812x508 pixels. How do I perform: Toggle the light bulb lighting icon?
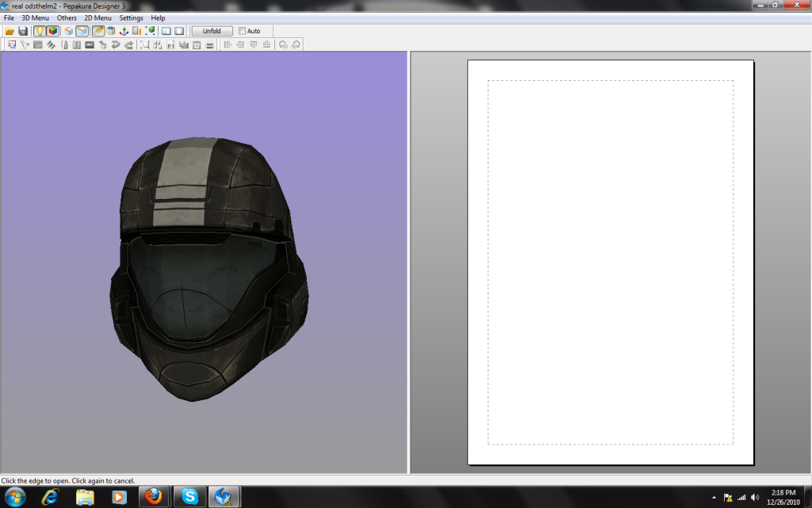(39, 31)
